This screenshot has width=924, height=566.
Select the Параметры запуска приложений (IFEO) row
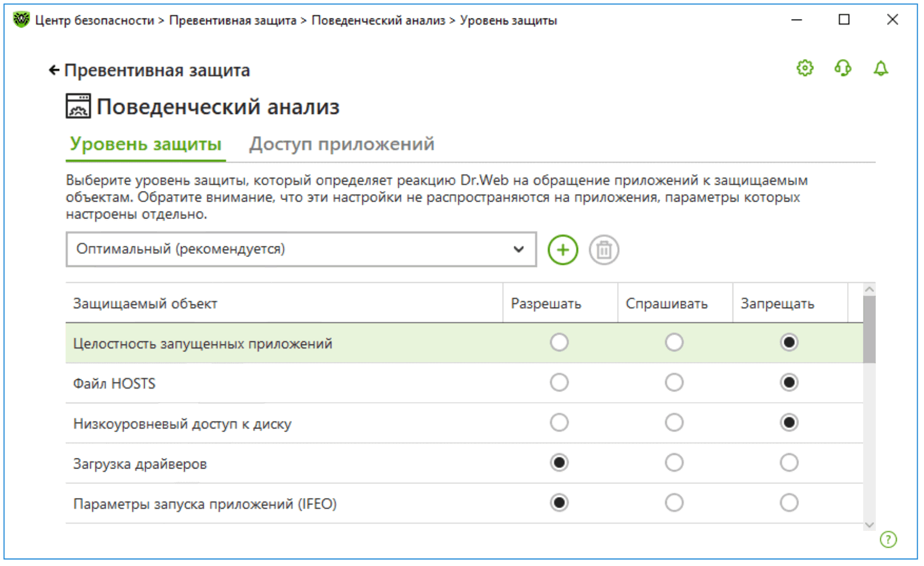click(205, 504)
